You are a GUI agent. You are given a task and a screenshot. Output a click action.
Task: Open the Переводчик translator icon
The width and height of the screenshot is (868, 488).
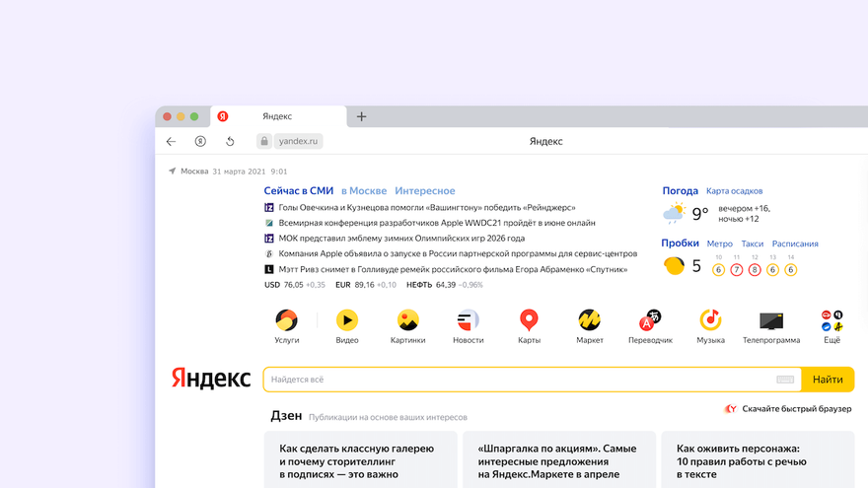[650, 319]
